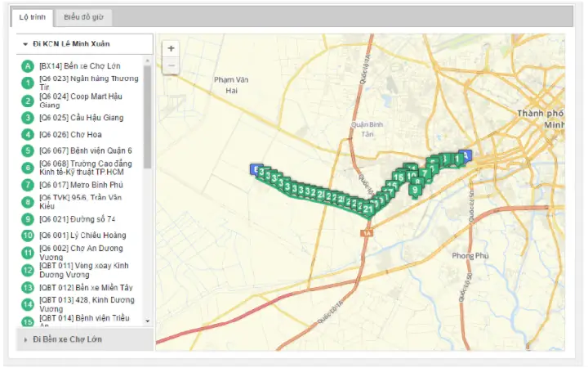The image size is (588, 368).
Task: Click the stop list scroll down arrow
Action: [x=147, y=321]
